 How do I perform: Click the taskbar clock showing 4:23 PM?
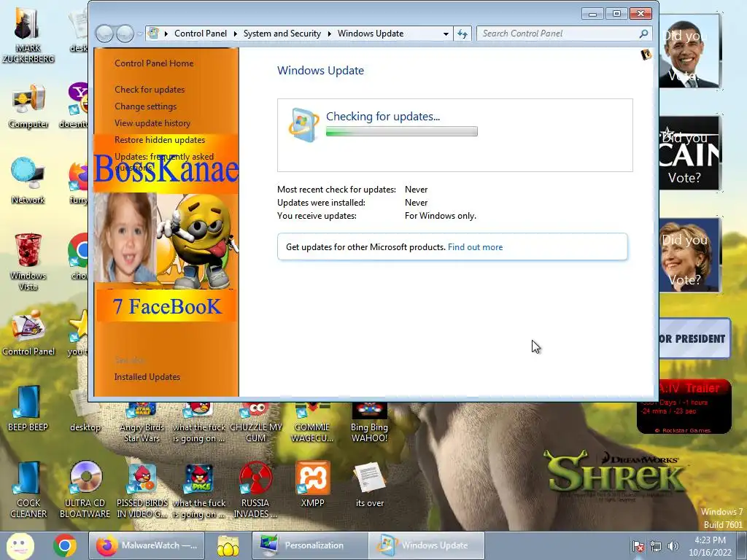[x=710, y=546]
